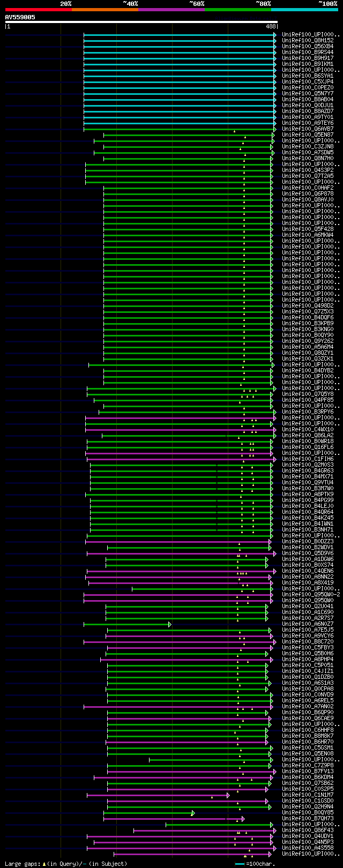The image size is (343, 868).
Task: Select the UniRef100_C5XJP4 entry
Action: (308, 81)
